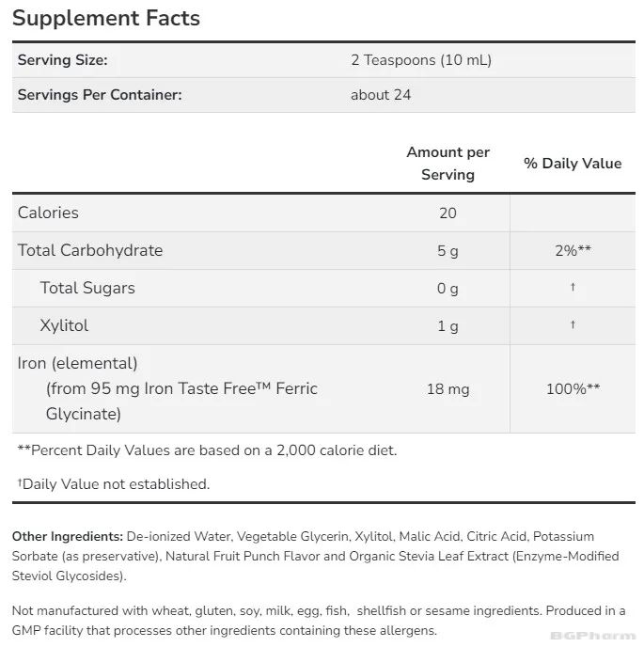Select the about 24 servings value

(x=381, y=95)
